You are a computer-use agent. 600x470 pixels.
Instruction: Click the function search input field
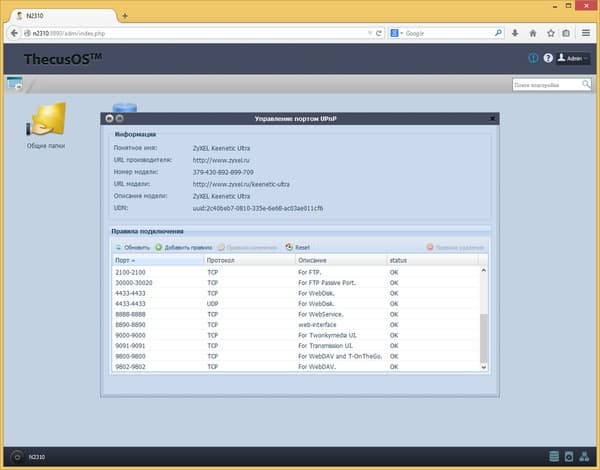coord(547,85)
